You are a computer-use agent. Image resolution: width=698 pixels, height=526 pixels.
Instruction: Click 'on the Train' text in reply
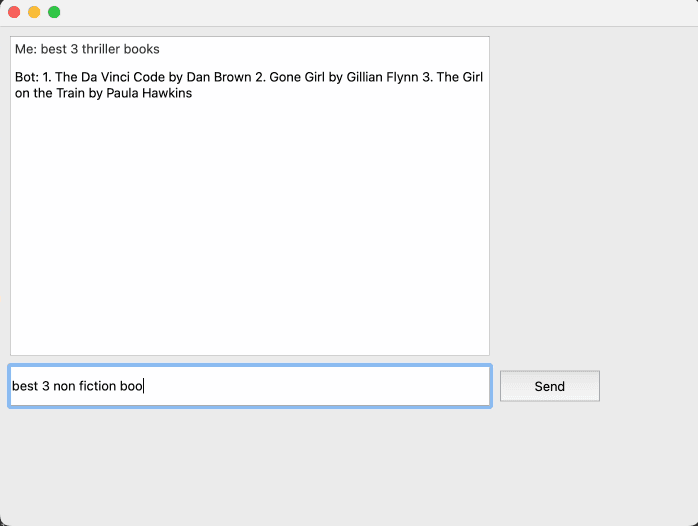50,93
